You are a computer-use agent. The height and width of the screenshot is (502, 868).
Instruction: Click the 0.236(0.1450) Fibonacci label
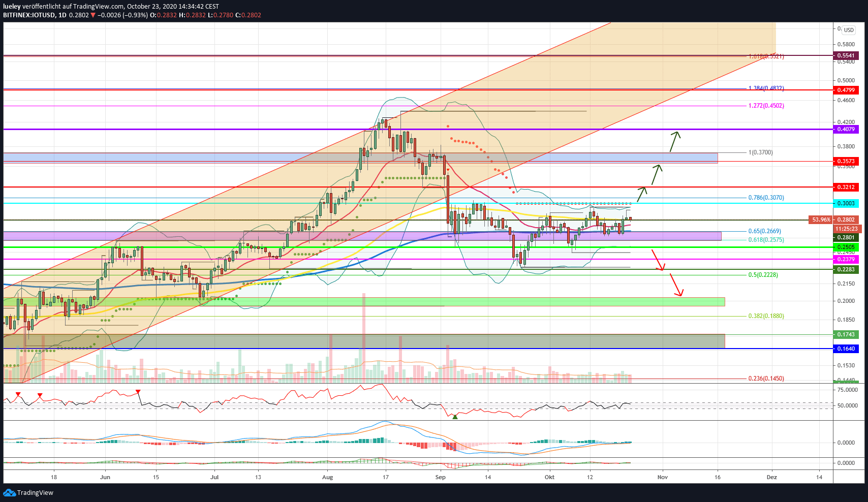[x=766, y=379]
